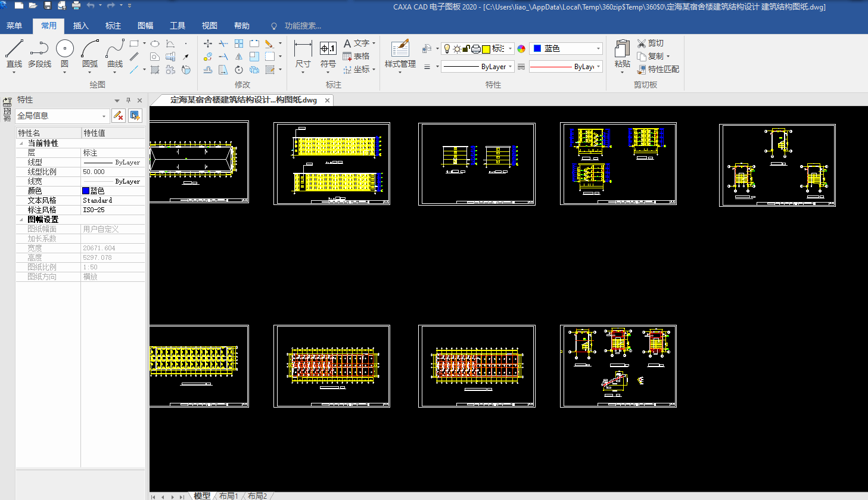
Task: Click the print icon in quick access toolbar
Action: 76,5
